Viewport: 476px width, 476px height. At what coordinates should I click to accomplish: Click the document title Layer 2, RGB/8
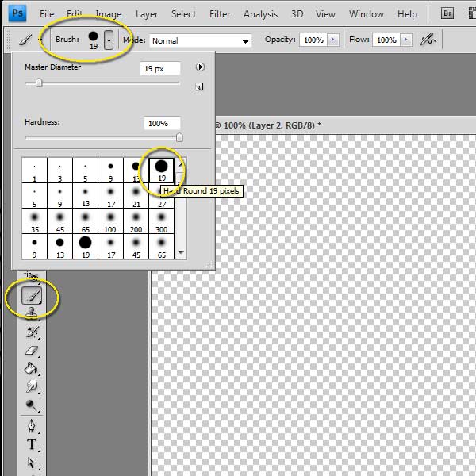(282, 125)
